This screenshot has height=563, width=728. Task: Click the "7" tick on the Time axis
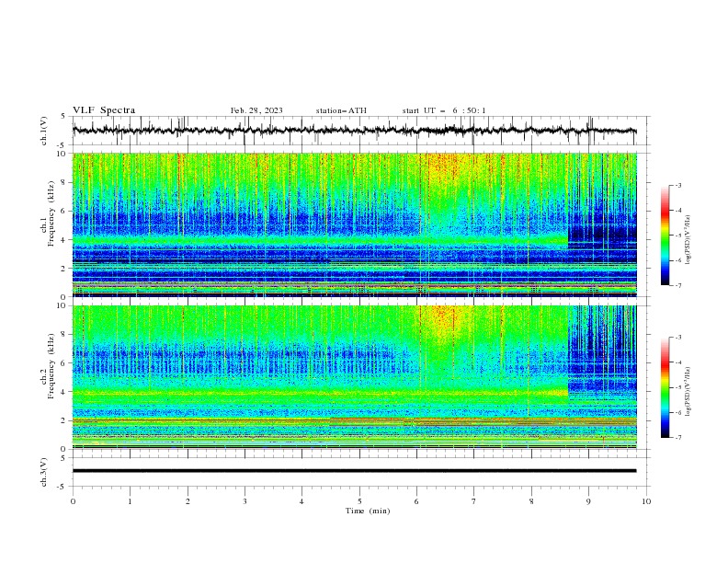[x=474, y=501]
